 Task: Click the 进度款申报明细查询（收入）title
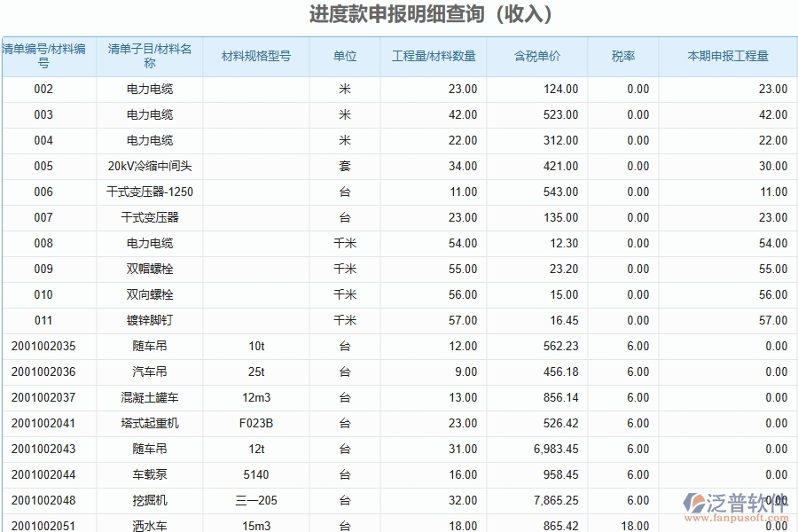399,14
